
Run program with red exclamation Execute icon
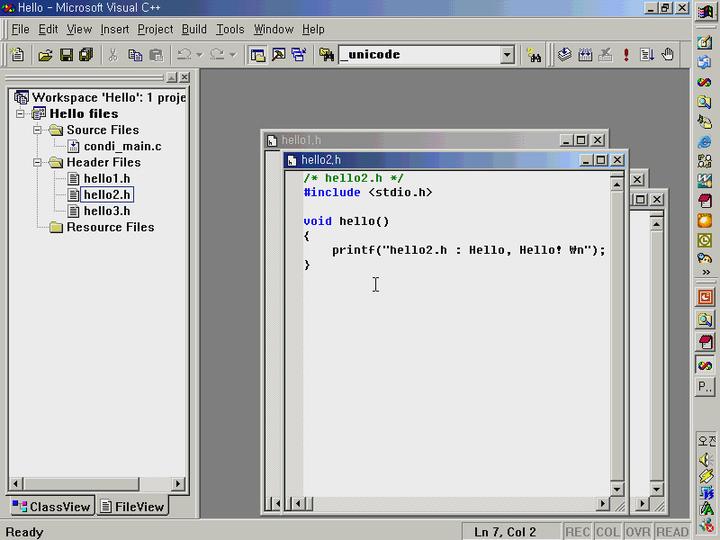(x=626, y=55)
